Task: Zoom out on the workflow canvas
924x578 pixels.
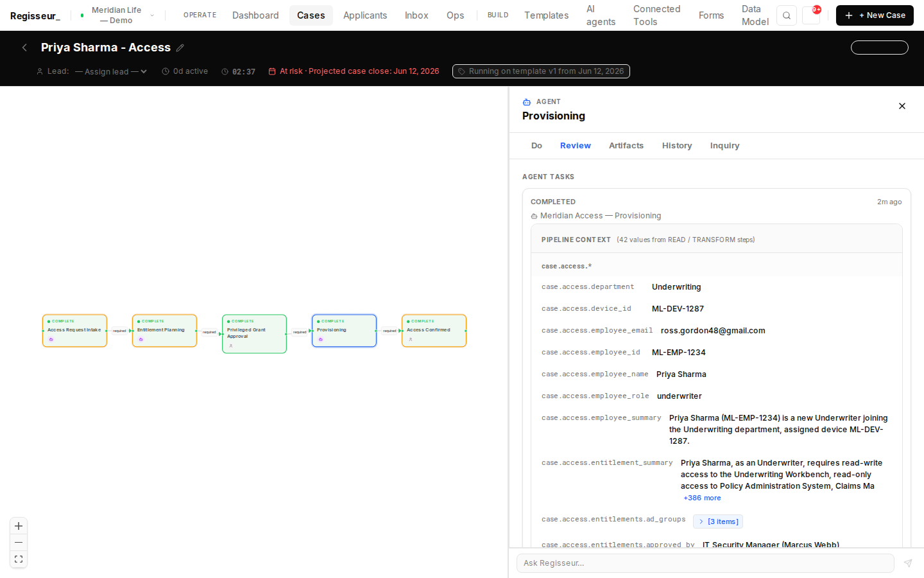Action: click(19, 543)
